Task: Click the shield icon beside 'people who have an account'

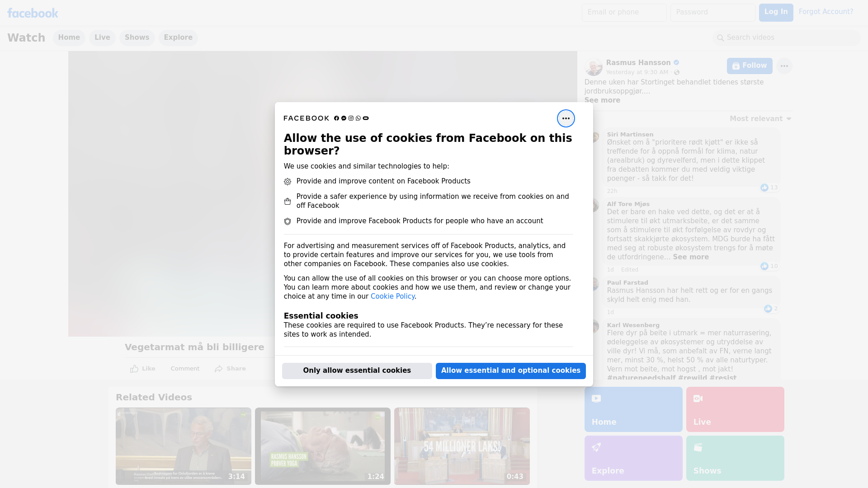Action: coord(288,221)
